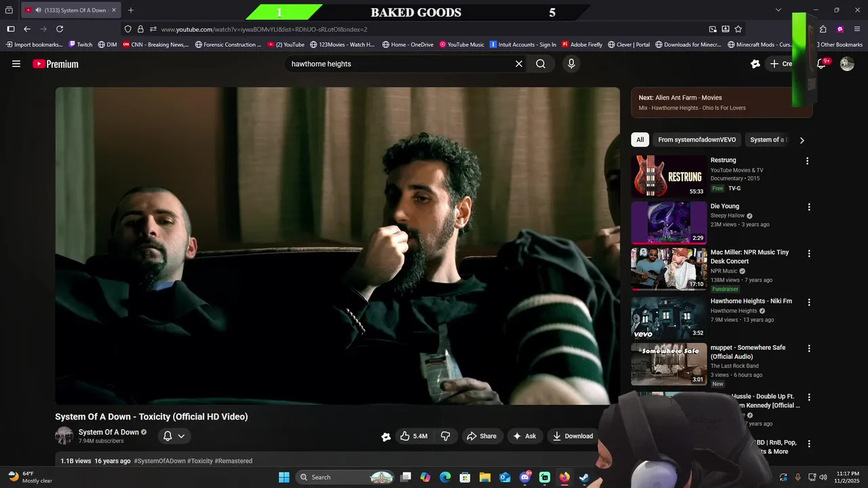The width and height of the screenshot is (868, 488).
Task: Open Microsoft Edge from the taskbar
Action: [445, 477]
